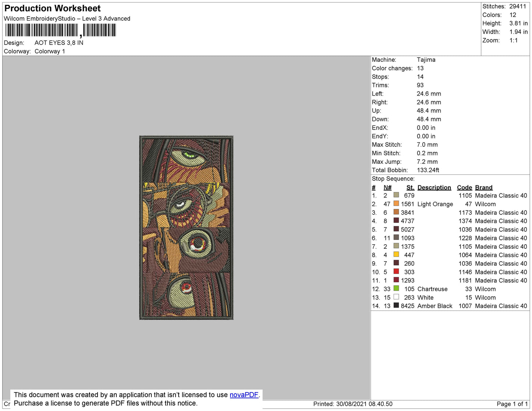Click the Stop Sequence label

393,178
